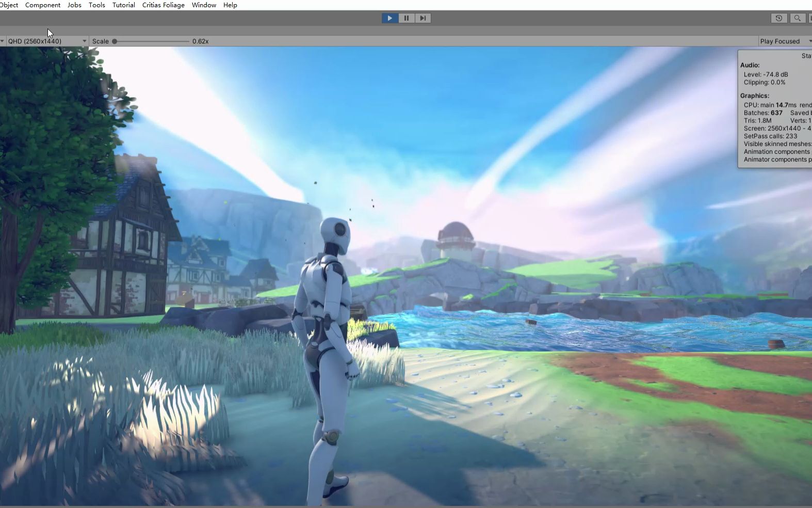Viewport: 812px width, 508px height.
Task: Open Unity Search with the magnifier icon
Action: coord(797,18)
